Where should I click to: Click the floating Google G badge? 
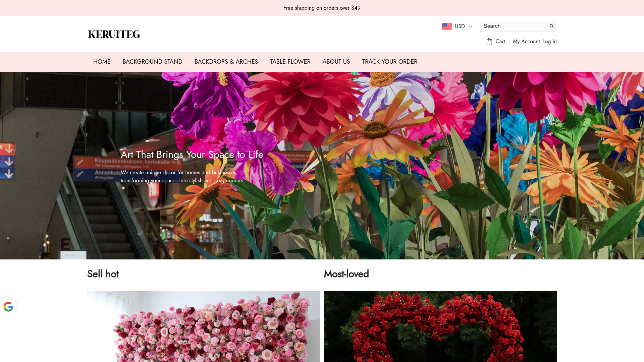8,307
